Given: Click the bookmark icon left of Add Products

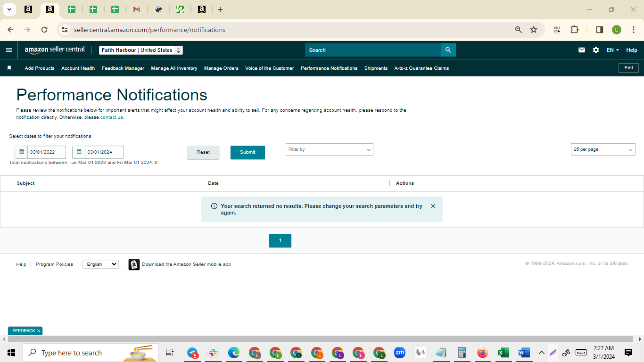Looking at the screenshot, I should (x=9, y=68).
